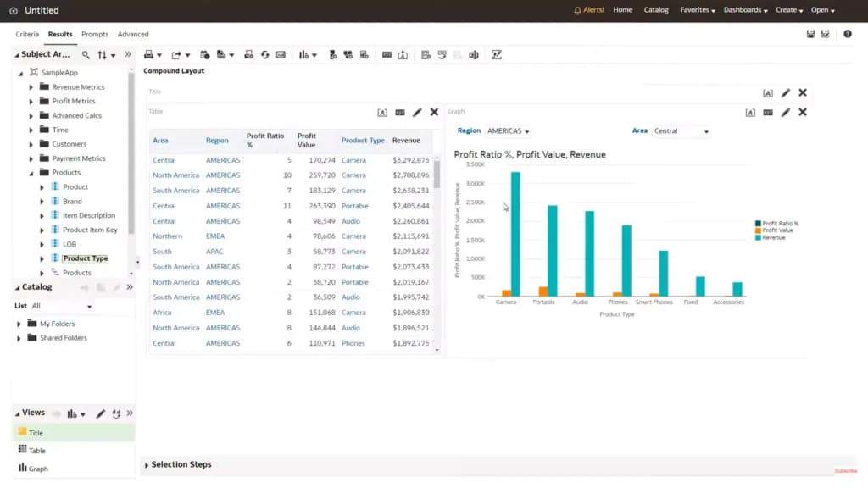Collapse the Products folder
This screenshot has width=868, height=488.
point(31,173)
